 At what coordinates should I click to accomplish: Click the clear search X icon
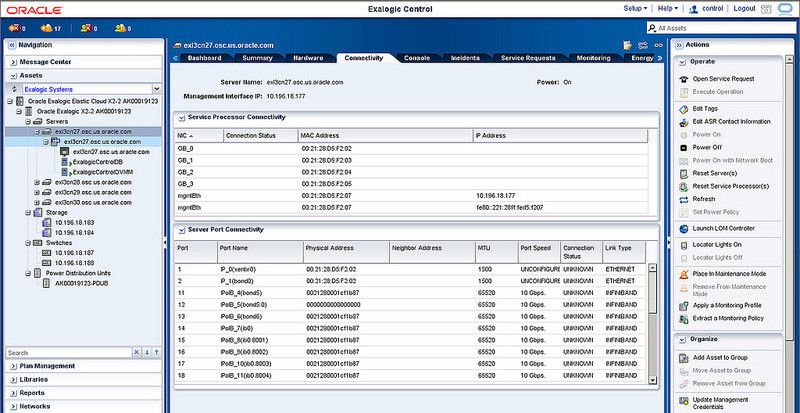coord(137,353)
